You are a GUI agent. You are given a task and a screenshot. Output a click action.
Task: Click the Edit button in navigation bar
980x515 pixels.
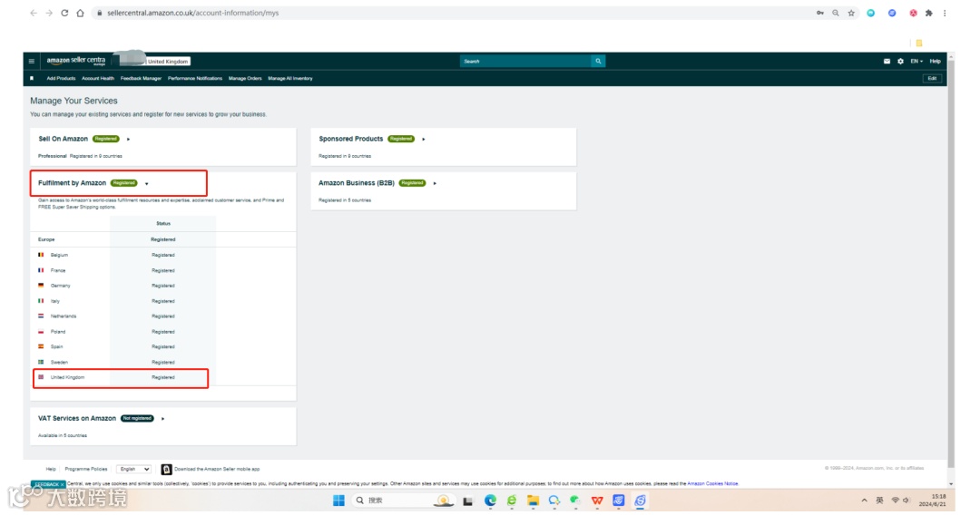coord(932,78)
